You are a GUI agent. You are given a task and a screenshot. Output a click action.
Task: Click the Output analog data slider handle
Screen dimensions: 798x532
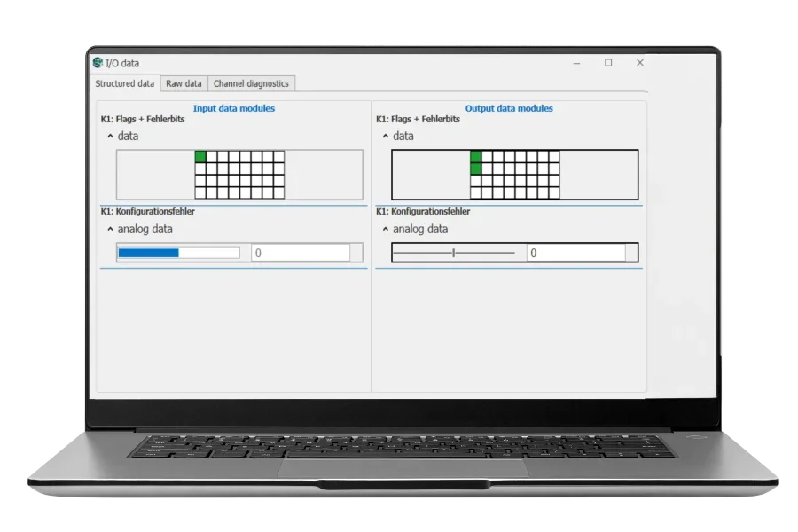pos(453,253)
